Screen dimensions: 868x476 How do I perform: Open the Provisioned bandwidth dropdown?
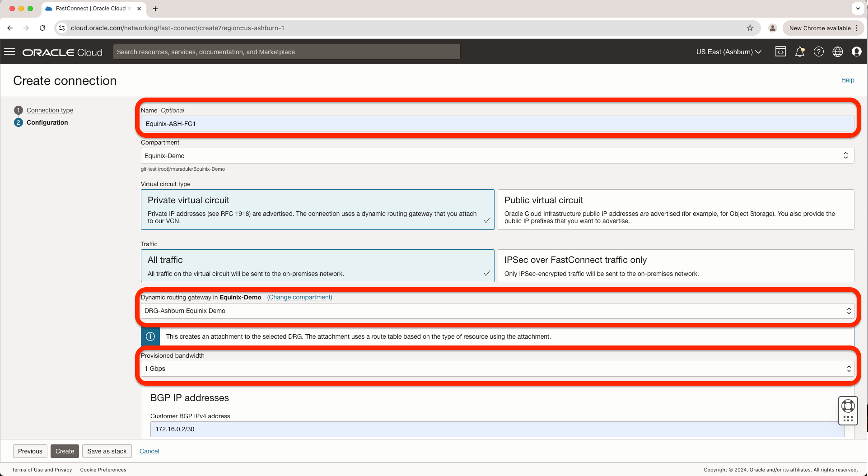click(497, 369)
